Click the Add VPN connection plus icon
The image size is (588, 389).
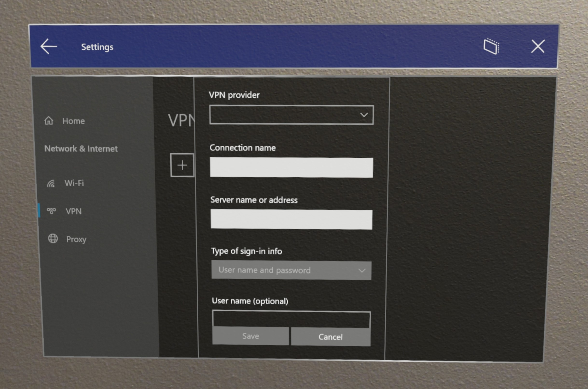(182, 165)
